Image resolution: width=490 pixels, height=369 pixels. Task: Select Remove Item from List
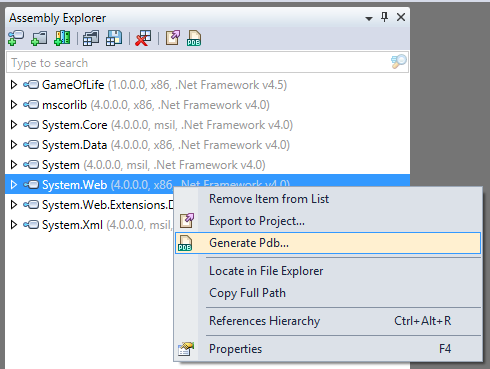tap(269, 199)
